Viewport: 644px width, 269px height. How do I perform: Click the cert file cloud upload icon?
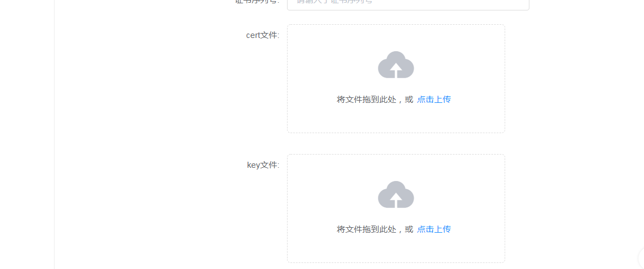tap(396, 65)
